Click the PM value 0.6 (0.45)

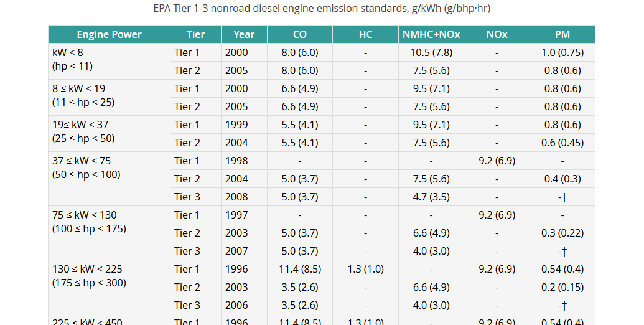pyautogui.click(x=562, y=143)
